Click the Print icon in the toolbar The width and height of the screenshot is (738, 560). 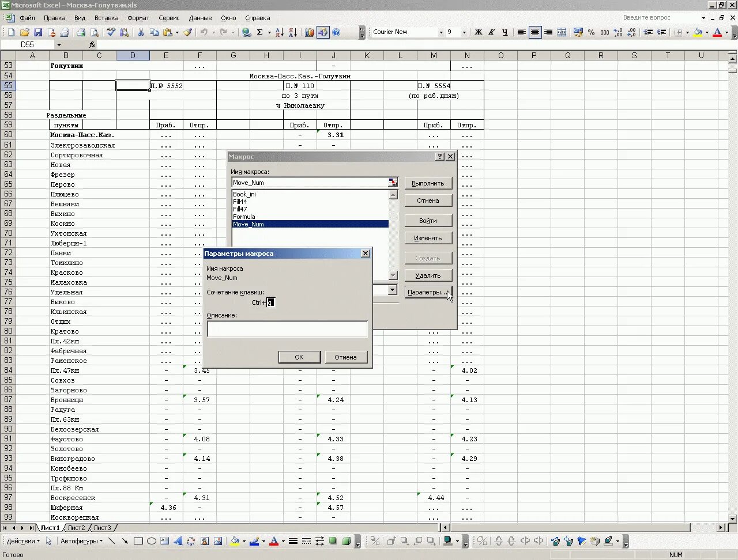pyautogui.click(x=81, y=32)
